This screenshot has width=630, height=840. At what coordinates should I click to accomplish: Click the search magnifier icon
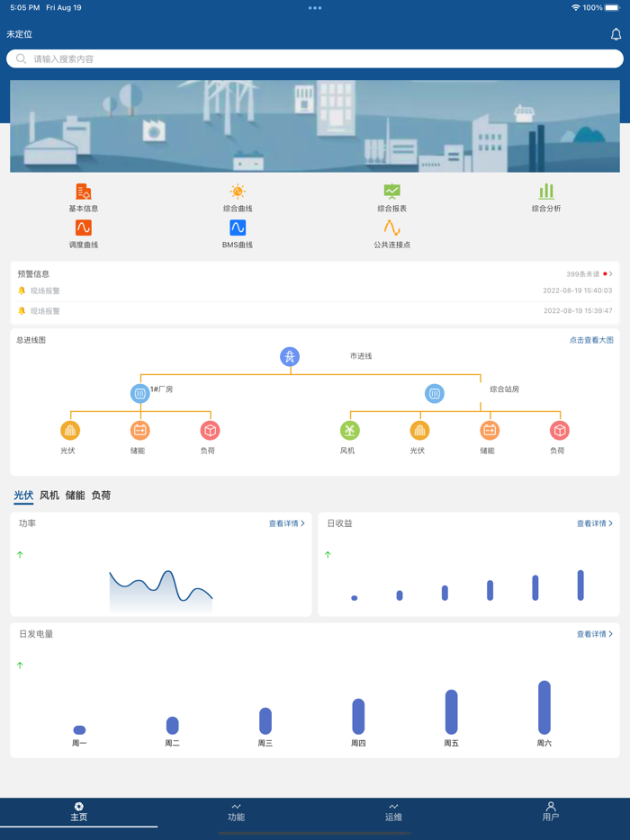(x=21, y=59)
